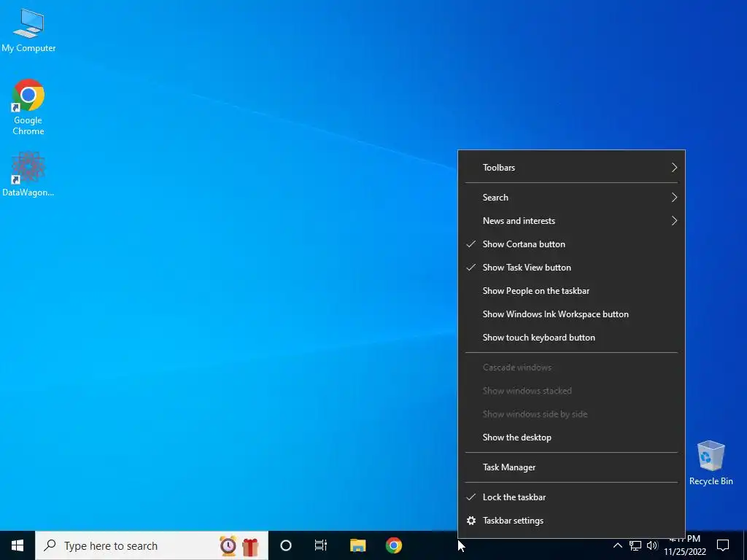The width and height of the screenshot is (747, 560).
Task: Launch Chrome from the taskbar
Action: click(x=393, y=545)
